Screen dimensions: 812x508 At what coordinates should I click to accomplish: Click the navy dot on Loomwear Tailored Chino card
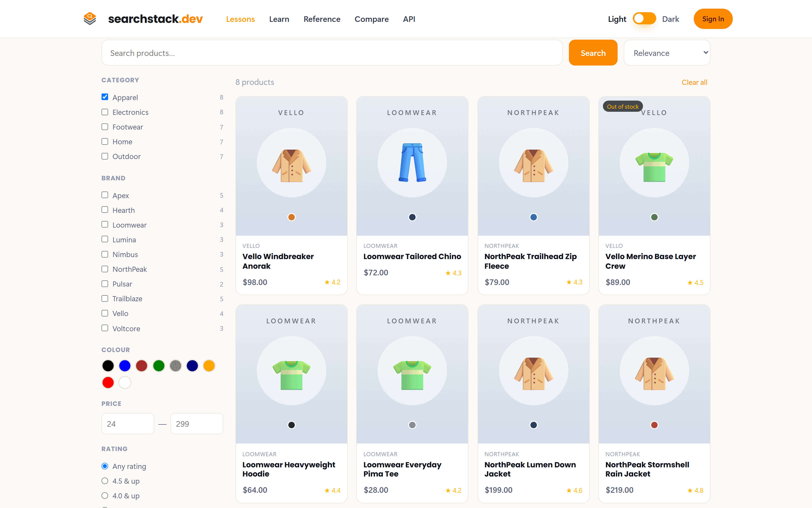click(x=412, y=217)
